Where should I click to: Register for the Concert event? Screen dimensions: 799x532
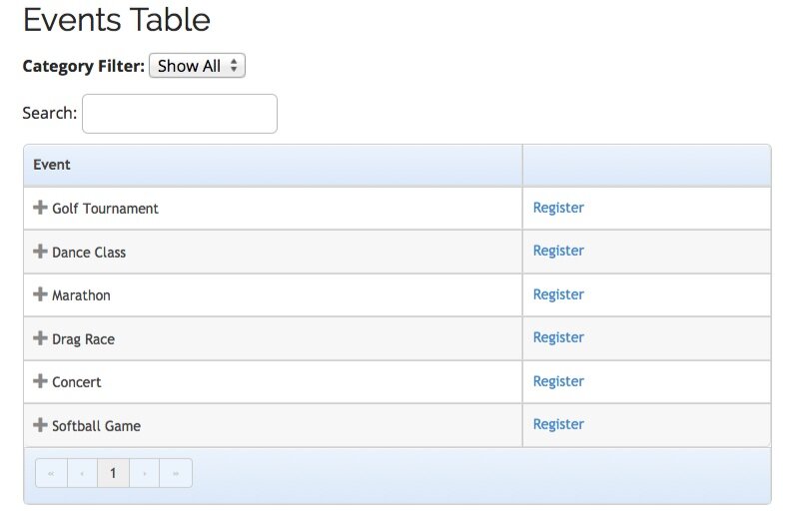[x=558, y=381]
